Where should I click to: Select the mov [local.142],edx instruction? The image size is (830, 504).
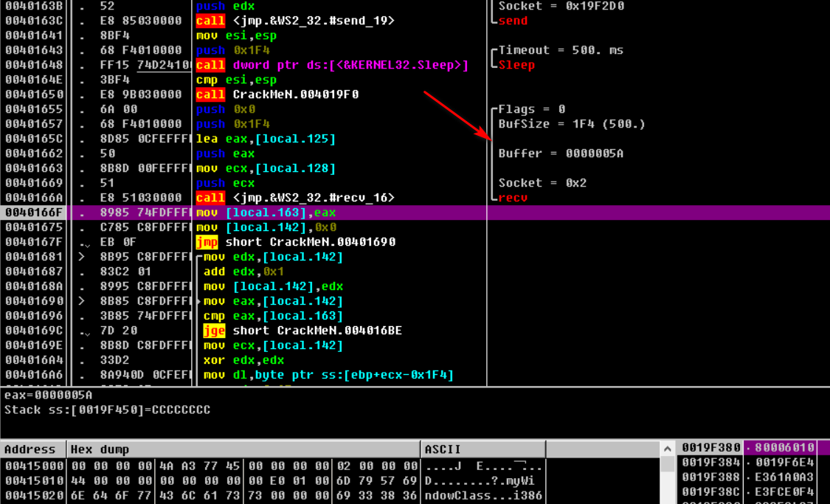(x=273, y=286)
